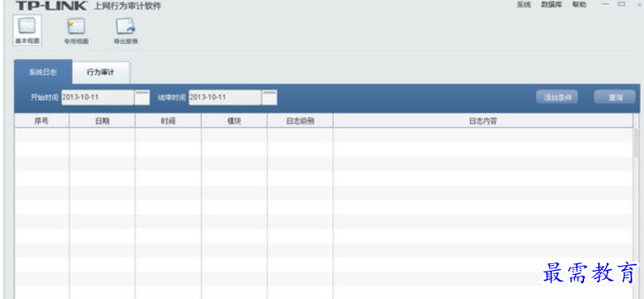Open the 专用视图 starred view icon

(76, 30)
